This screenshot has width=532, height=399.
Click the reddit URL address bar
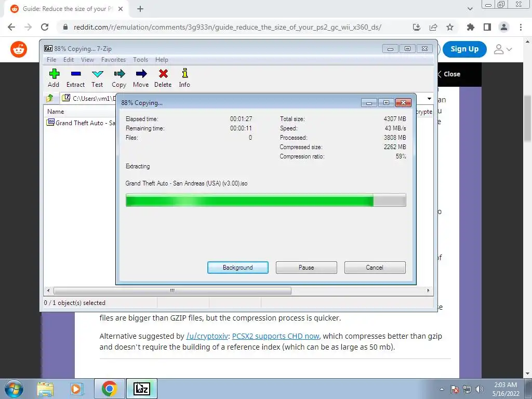(x=228, y=27)
